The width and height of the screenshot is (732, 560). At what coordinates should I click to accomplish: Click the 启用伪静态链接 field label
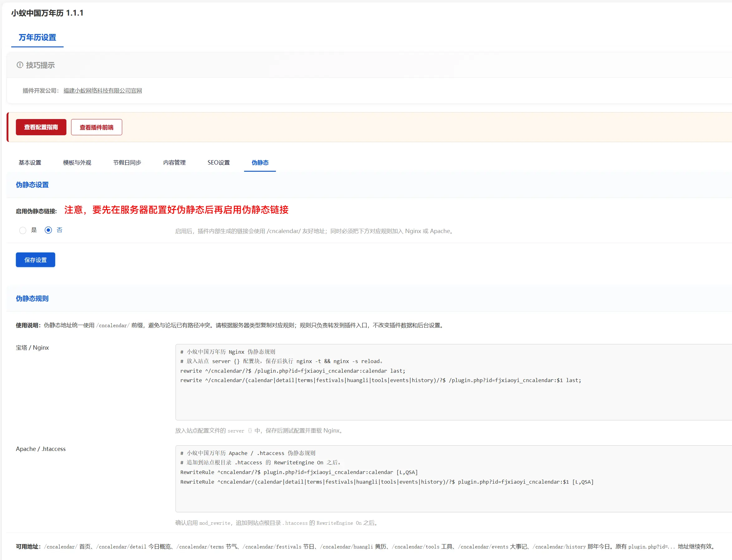[x=36, y=211]
